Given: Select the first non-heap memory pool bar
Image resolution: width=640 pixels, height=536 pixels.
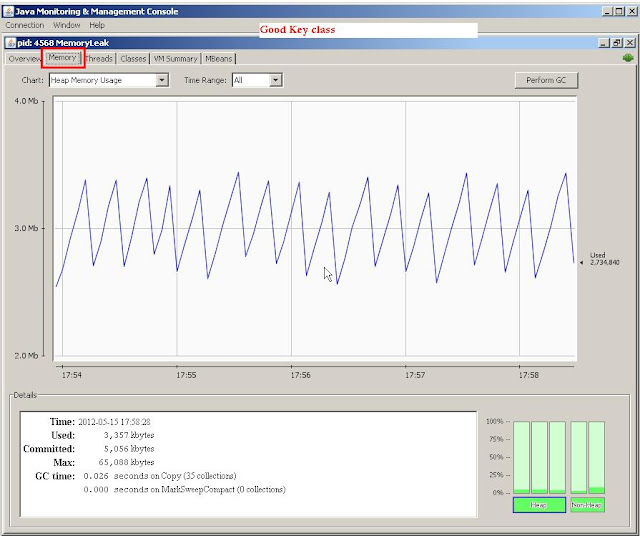Looking at the screenshot, I should [x=579, y=458].
